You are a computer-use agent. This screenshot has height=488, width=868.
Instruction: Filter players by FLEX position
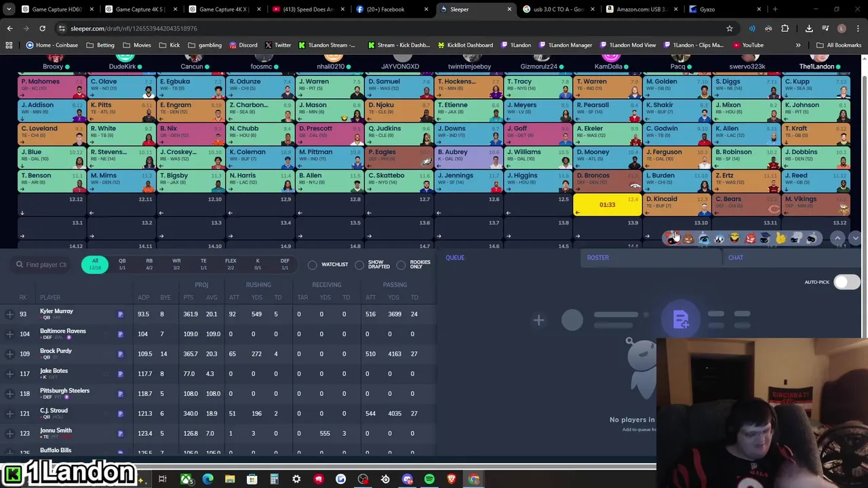click(x=231, y=264)
